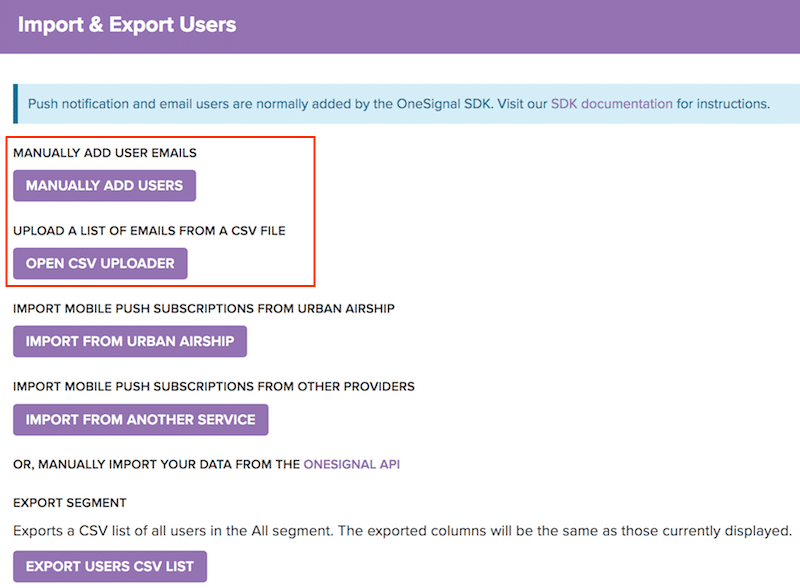Click the Urban Airship subscriptions heading text
The width and height of the screenshot is (800, 588).
[x=204, y=309]
